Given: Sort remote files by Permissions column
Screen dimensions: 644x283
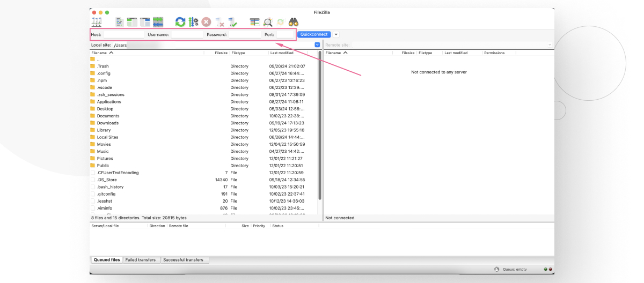Looking at the screenshot, I should pyautogui.click(x=499, y=53).
